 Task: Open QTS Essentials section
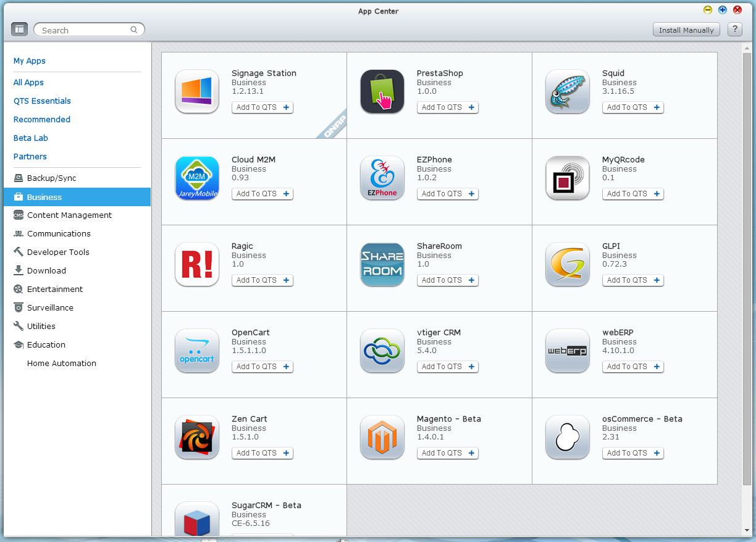42,101
